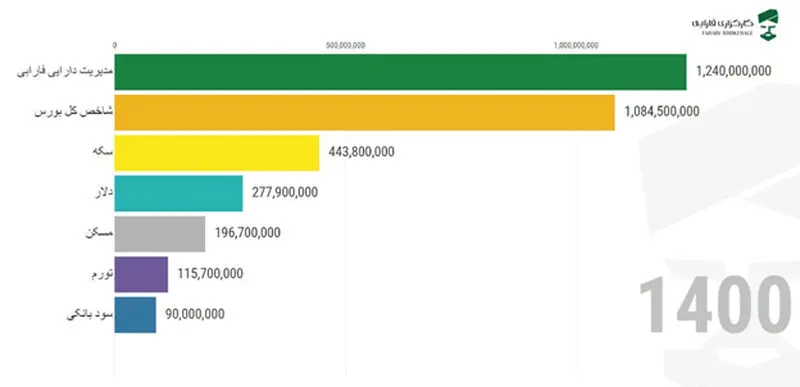Select the orange bar for شاخص کل بورس
This screenshot has width=800, height=387.
coord(364,112)
